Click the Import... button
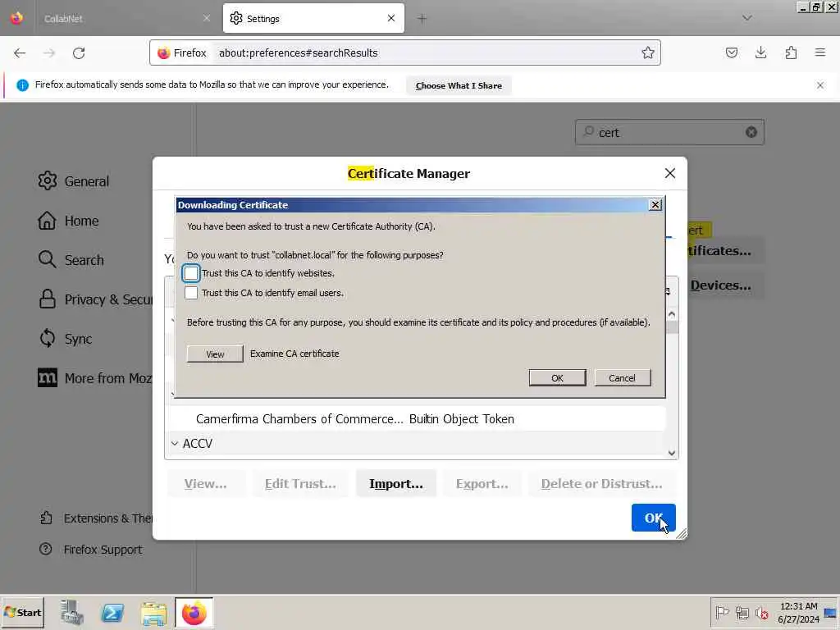The height and width of the screenshot is (630, 840). point(396,483)
